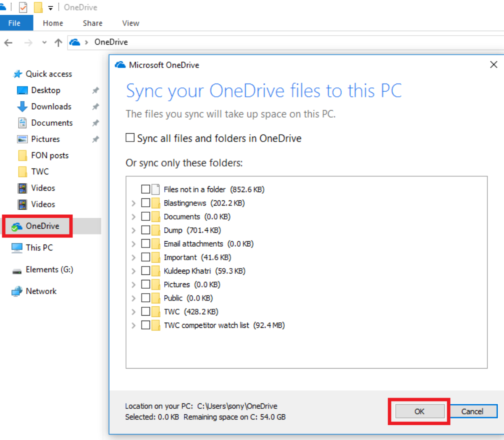
Task: Expand the Kuldeep Khatri folder
Action: [x=134, y=271]
